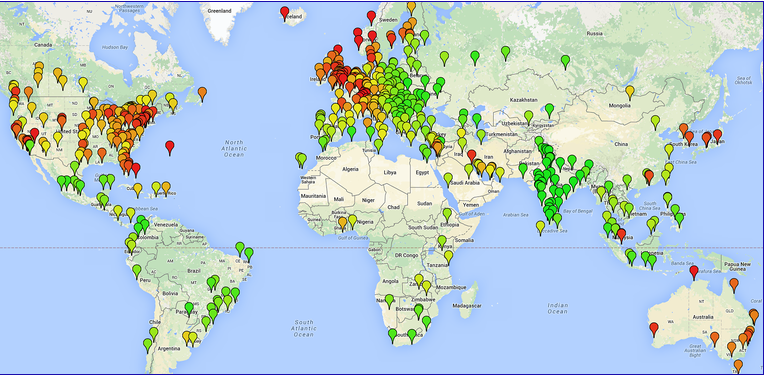Click the orange-yellow pin in Mongolia
The image size is (764, 375).
(x=630, y=92)
